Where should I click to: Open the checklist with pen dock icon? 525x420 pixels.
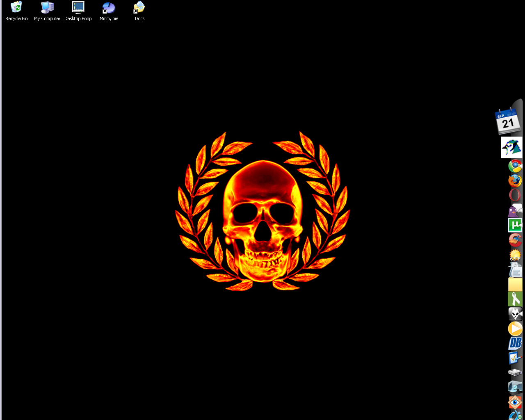click(515, 358)
